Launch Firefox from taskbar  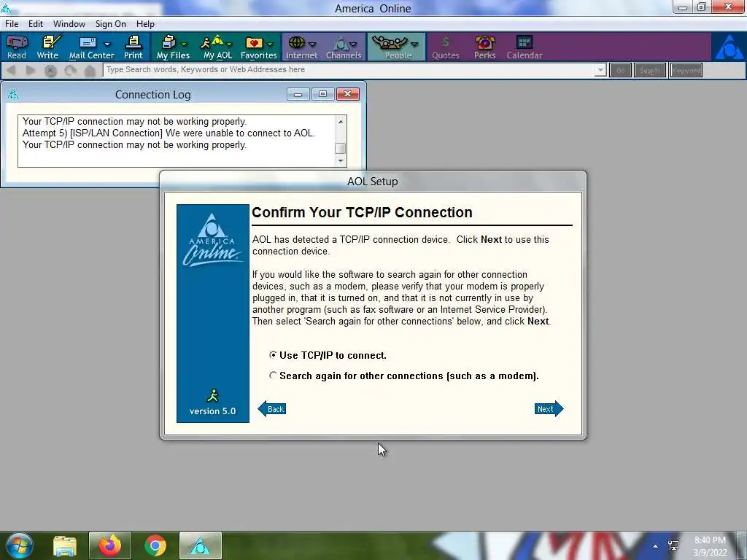(x=110, y=545)
